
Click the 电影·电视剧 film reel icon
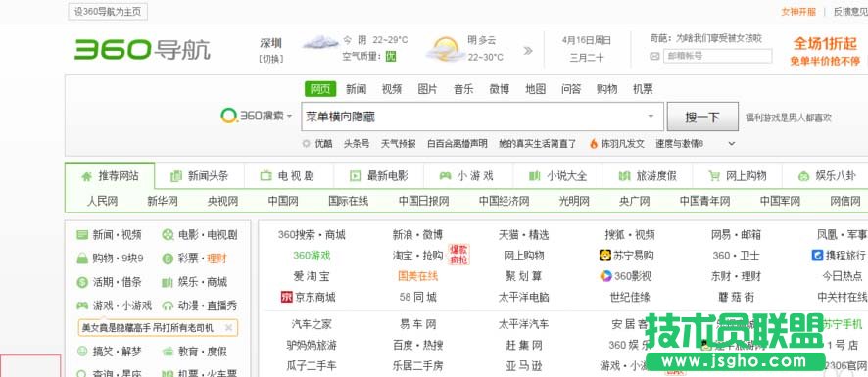(x=168, y=235)
